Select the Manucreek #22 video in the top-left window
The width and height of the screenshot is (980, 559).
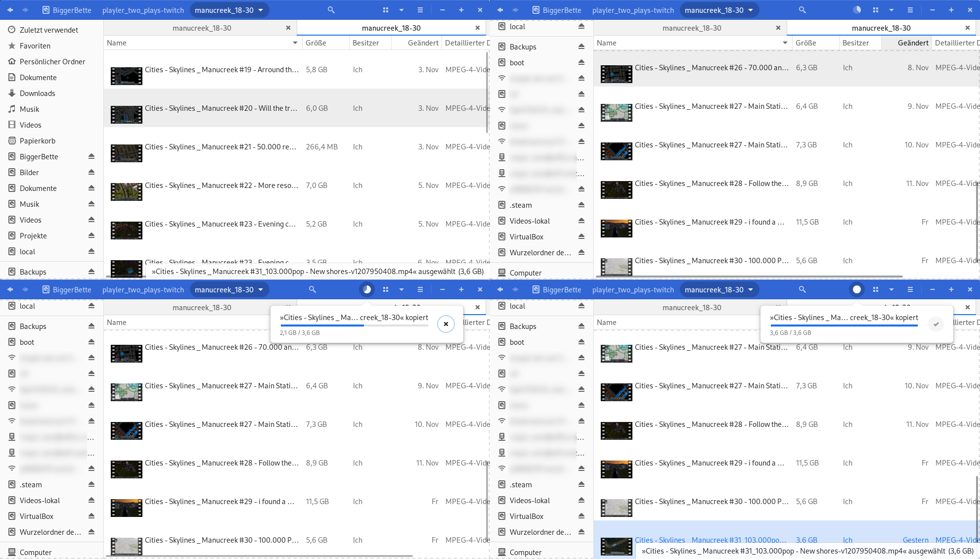pyautogui.click(x=296, y=186)
